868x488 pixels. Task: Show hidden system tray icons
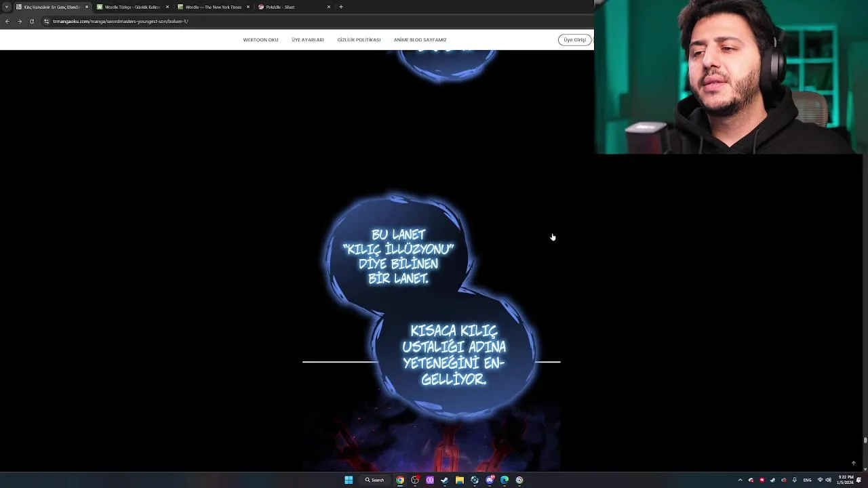(740, 480)
